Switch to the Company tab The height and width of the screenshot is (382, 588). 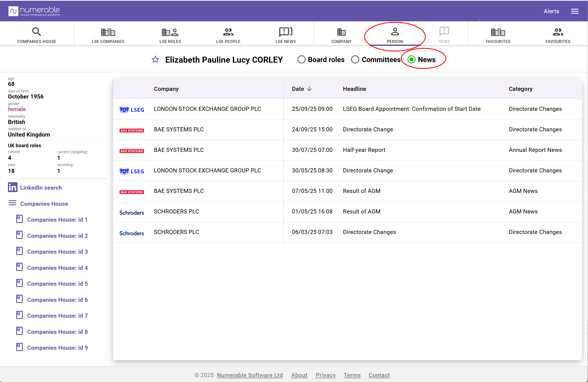tap(341, 35)
